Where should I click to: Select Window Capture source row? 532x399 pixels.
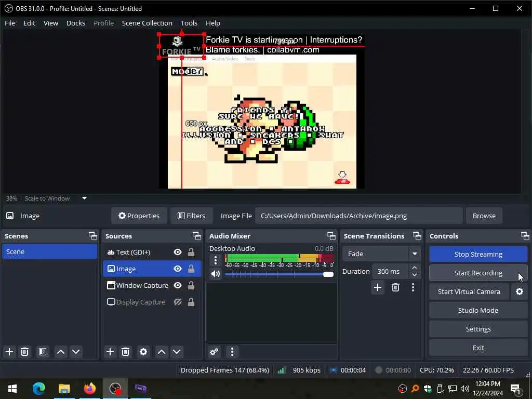coord(152,285)
